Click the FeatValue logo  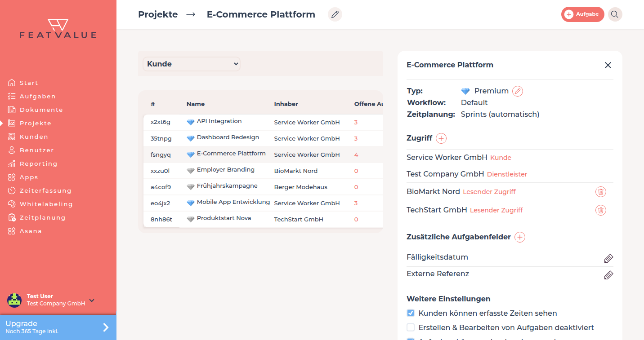pos(58,29)
